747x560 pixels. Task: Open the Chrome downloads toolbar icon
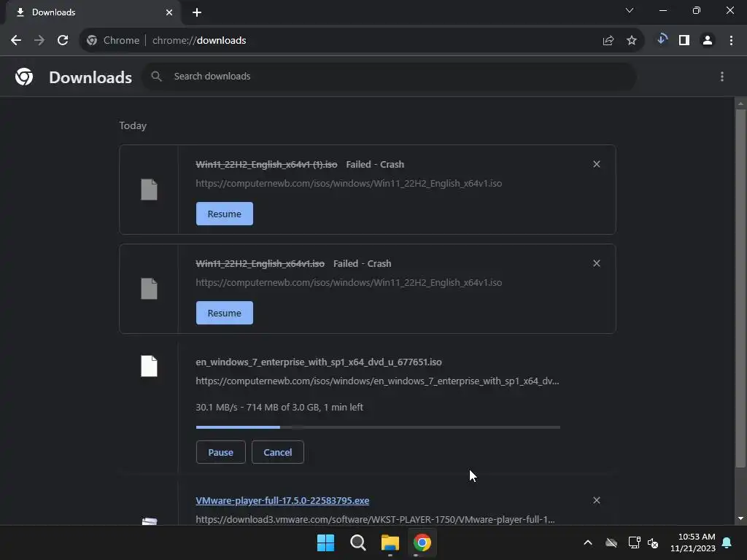click(x=662, y=39)
